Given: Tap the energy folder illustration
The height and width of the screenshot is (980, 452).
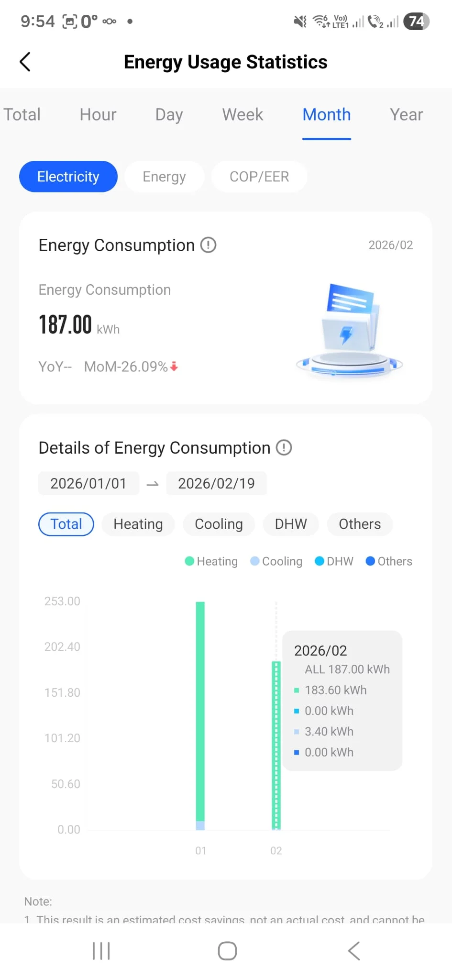Looking at the screenshot, I should [350, 329].
